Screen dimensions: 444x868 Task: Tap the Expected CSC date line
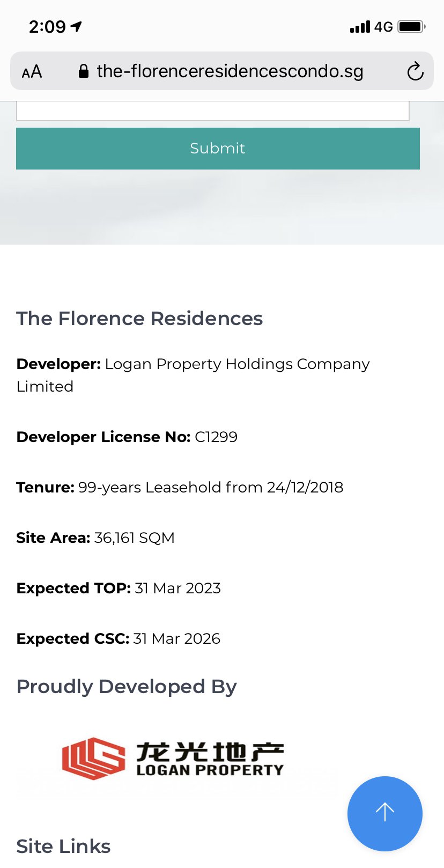(119, 638)
